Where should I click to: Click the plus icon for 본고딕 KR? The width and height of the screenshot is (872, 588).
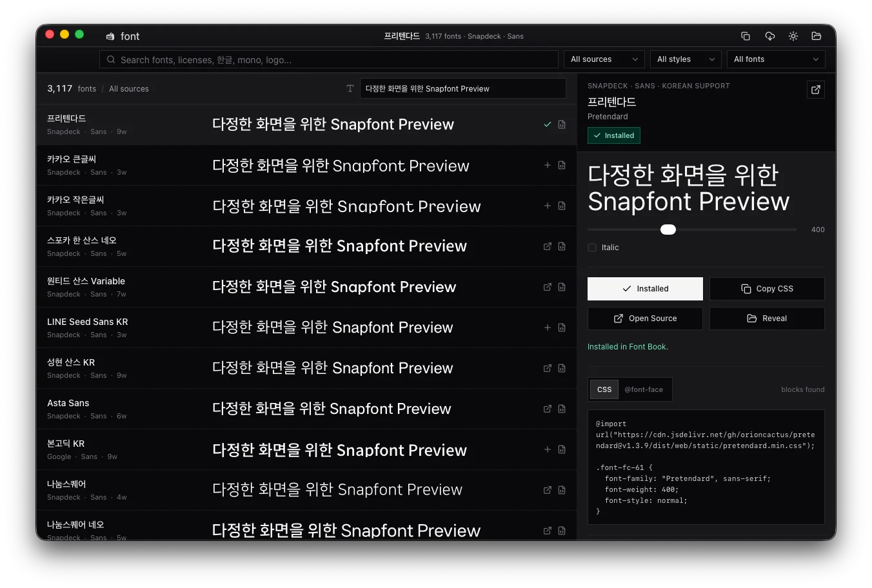pos(548,449)
